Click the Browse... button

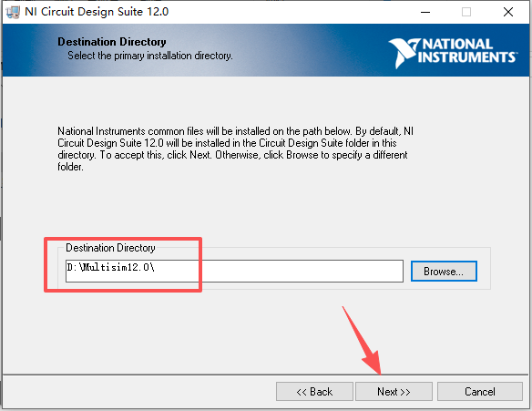(x=444, y=272)
